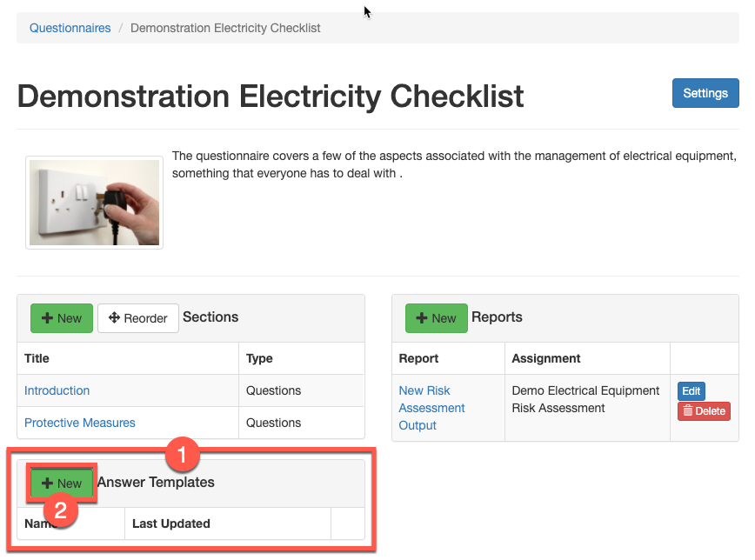Click the plus New button in Answer Templates

tap(62, 483)
